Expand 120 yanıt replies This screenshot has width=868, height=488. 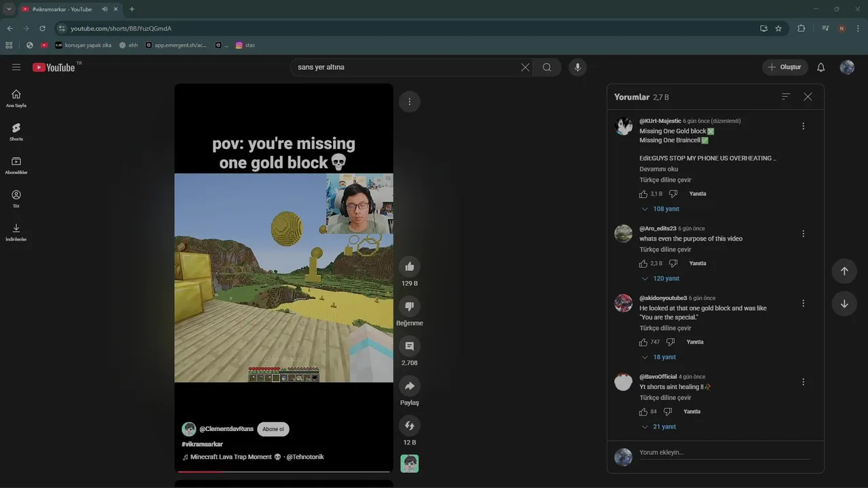point(660,279)
